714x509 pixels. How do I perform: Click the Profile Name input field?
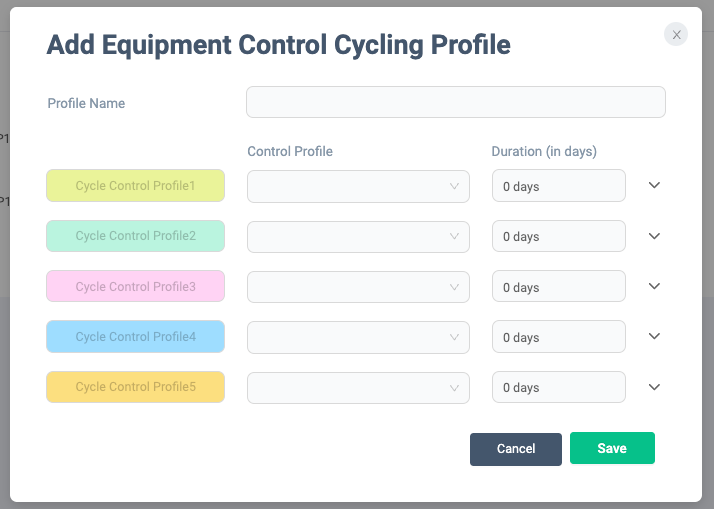[456, 102]
